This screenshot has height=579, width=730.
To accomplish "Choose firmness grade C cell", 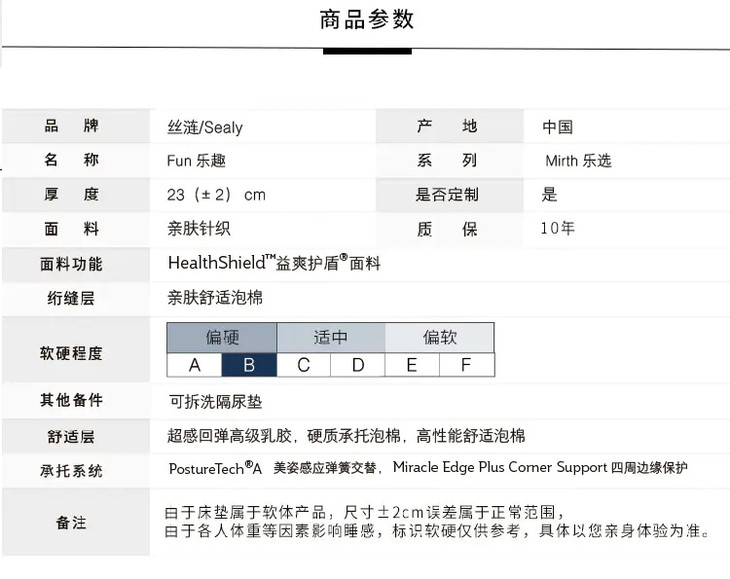I will pyautogui.click(x=303, y=365).
